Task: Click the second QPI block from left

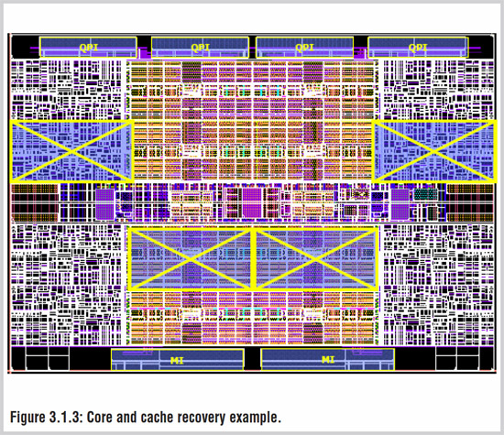Action: (x=200, y=48)
